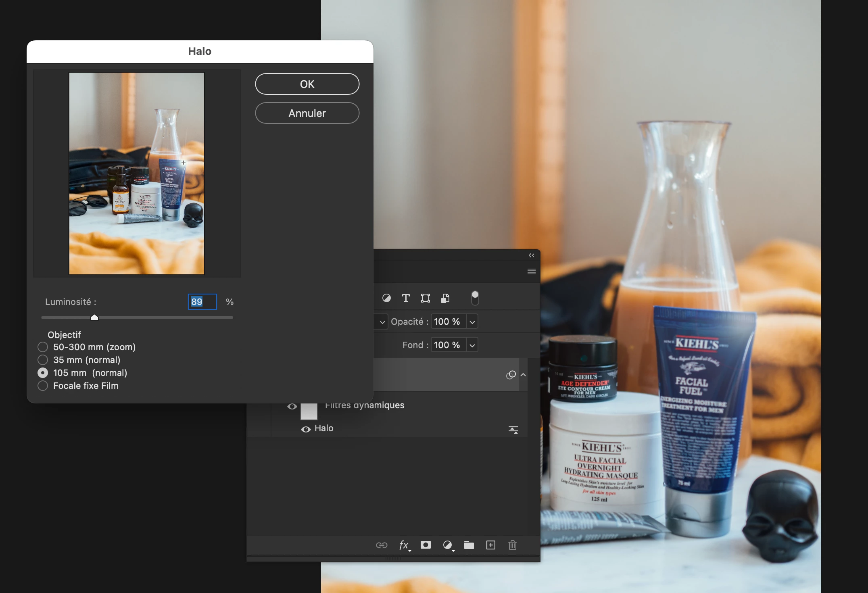Click the adjustment layer filter icon

tap(386, 298)
